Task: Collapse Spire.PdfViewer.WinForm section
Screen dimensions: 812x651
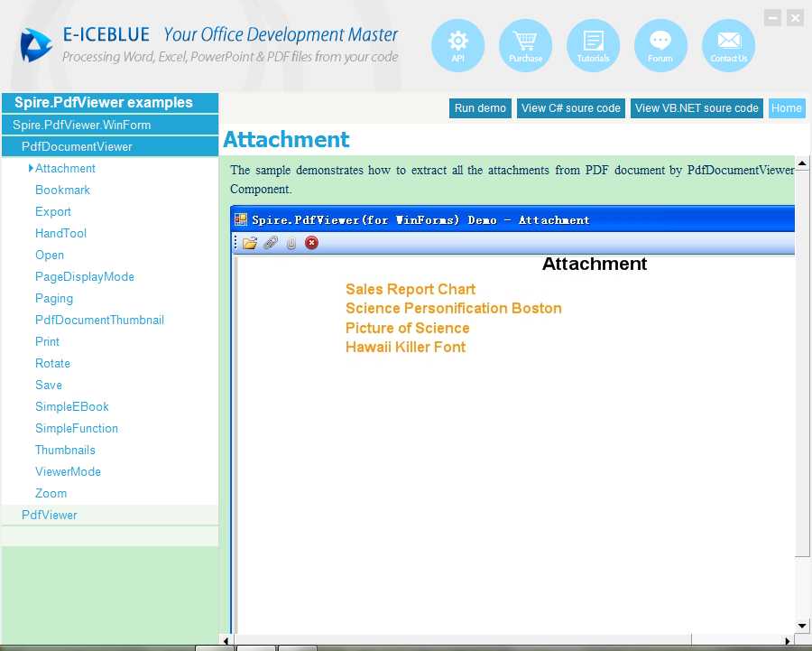Action: (x=110, y=125)
